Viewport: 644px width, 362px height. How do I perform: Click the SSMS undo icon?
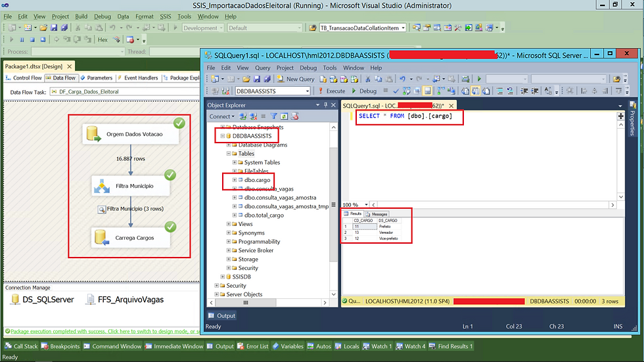click(x=402, y=79)
